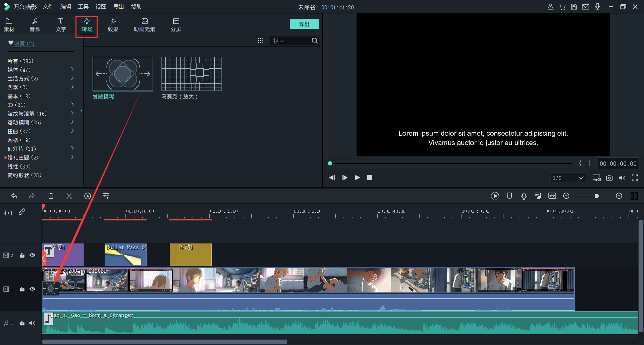The image size is (644, 345).
Task: Click the voiceover microphone icon
Action: click(524, 196)
